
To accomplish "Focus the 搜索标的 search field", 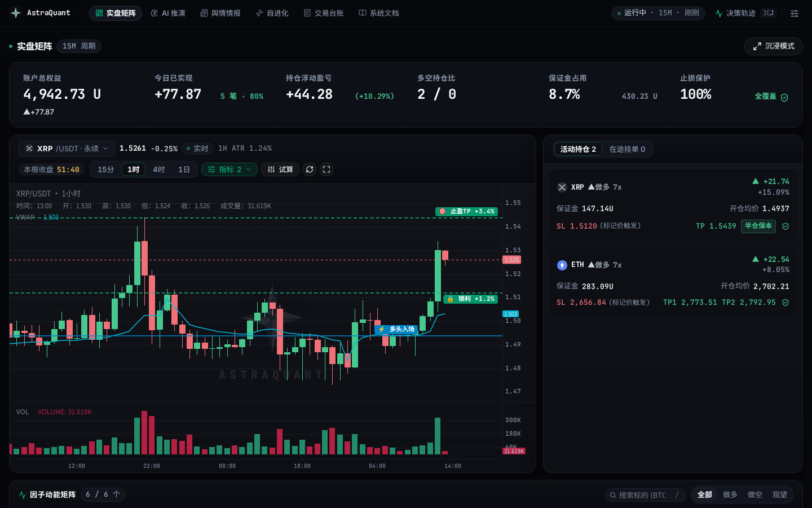I will click(x=646, y=495).
